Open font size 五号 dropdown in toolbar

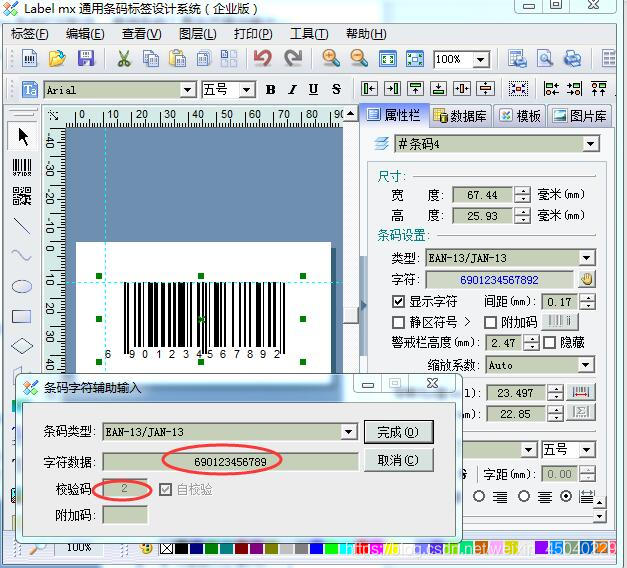click(x=247, y=90)
